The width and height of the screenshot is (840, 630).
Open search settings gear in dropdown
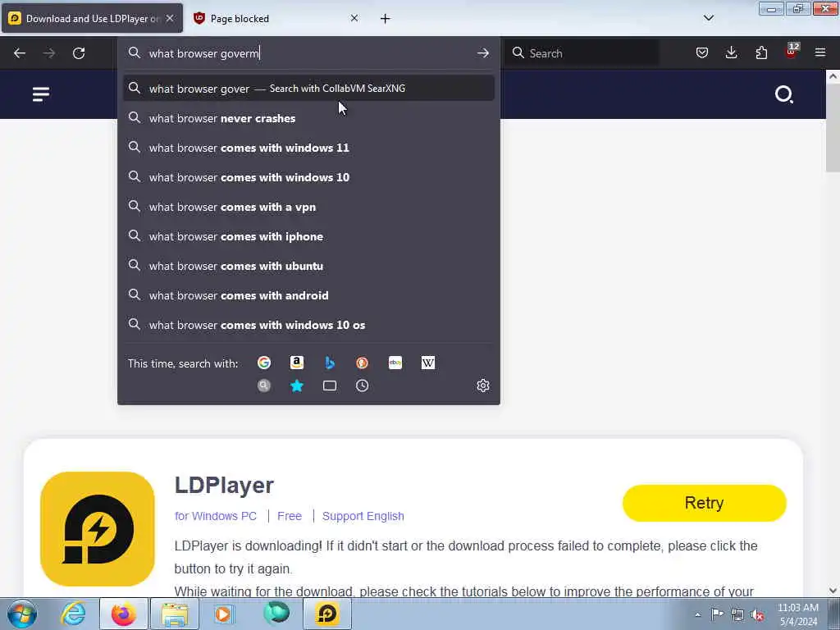[483, 386]
